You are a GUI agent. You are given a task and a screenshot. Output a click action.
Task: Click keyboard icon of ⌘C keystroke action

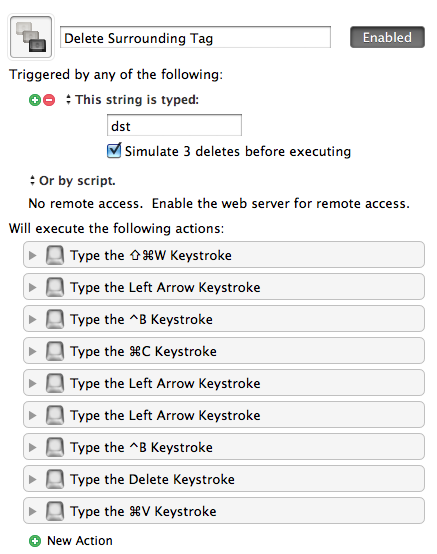pyautogui.click(x=55, y=351)
